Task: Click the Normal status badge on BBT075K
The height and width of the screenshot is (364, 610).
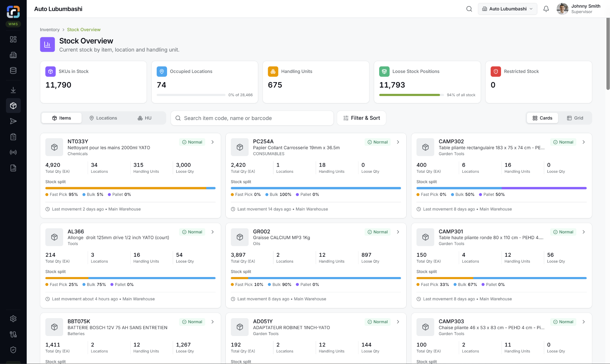Action: [x=192, y=322]
